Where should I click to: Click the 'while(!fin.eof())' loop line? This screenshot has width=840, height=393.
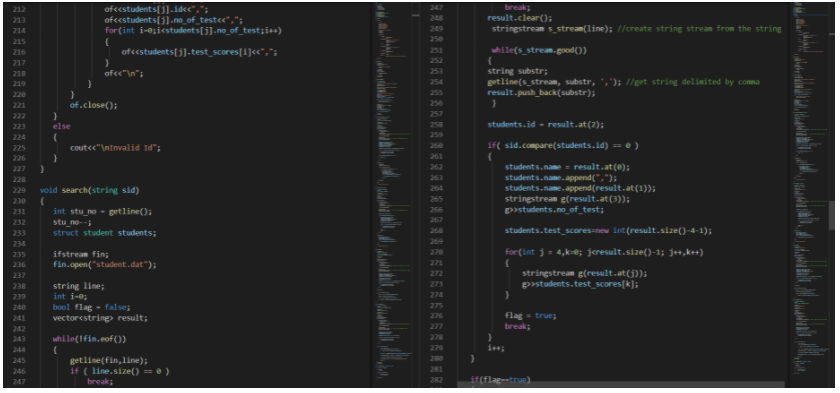point(89,339)
